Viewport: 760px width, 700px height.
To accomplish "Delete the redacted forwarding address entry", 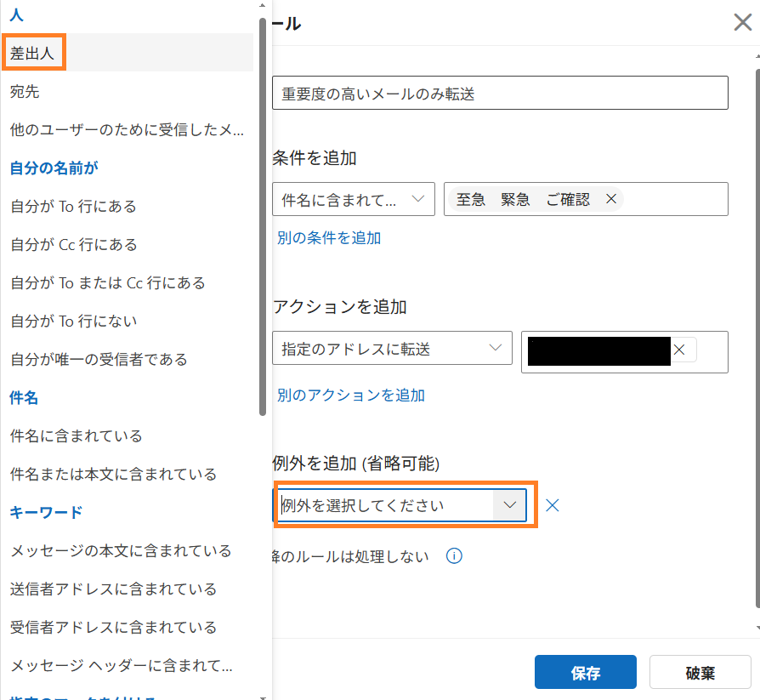I will click(x=679, y=349).
